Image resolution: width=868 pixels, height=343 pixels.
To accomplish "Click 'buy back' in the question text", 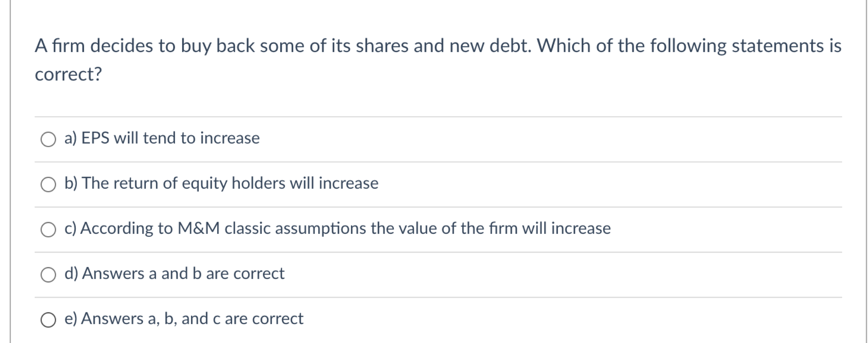I will (x=218, y=46).
